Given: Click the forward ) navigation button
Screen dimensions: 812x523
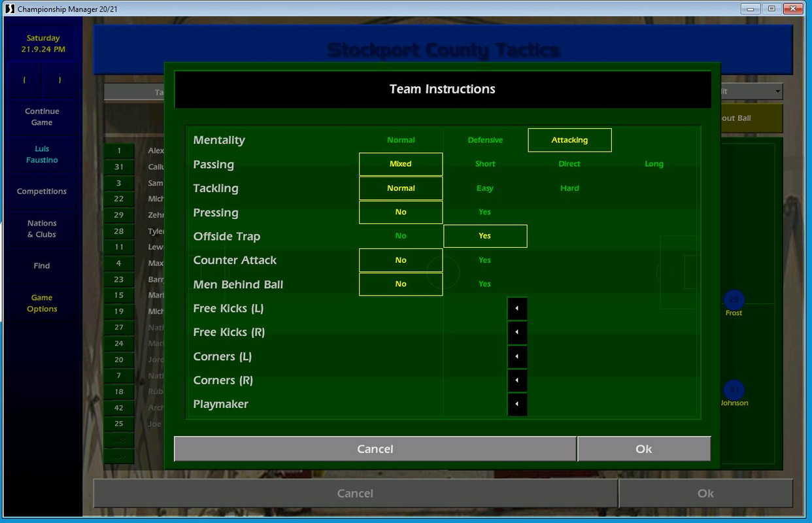Looking at the screenshot, I should tap(59, 80).
